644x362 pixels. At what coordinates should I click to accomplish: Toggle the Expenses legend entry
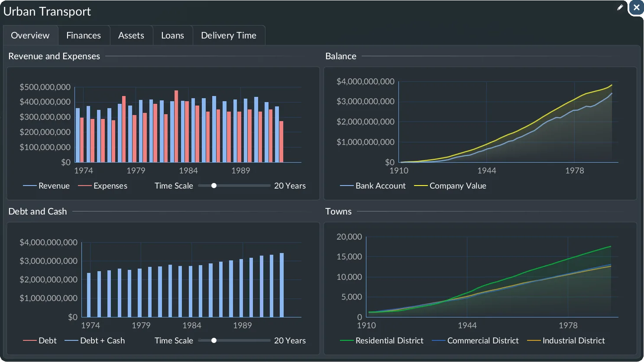103,186
